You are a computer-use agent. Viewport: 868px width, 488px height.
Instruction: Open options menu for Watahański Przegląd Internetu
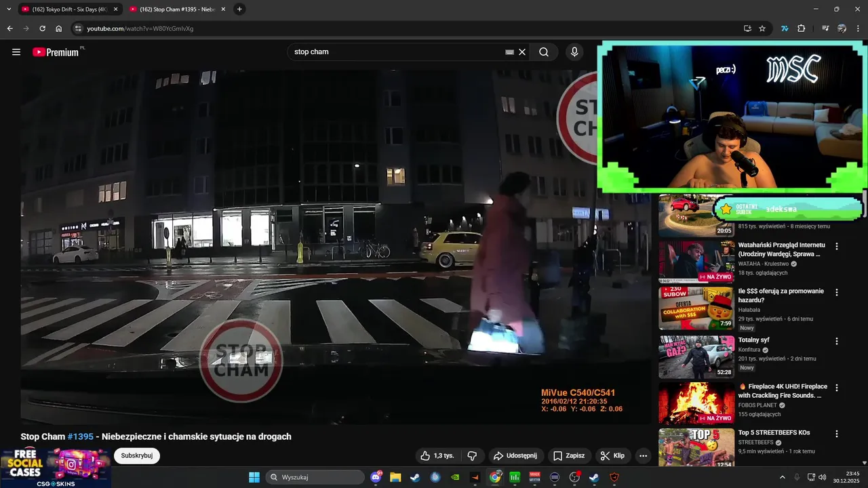[837, 247]
